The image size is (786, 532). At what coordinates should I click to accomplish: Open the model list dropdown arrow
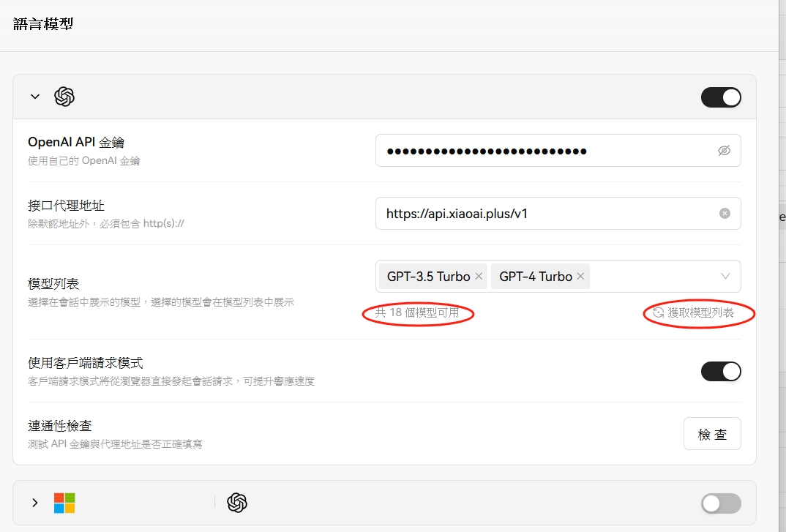coord(725,277)
